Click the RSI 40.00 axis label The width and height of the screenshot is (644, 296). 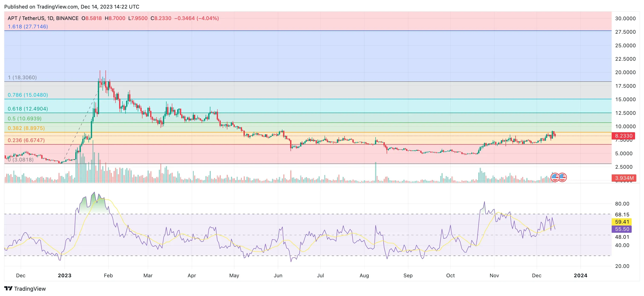tap(622, 245)
